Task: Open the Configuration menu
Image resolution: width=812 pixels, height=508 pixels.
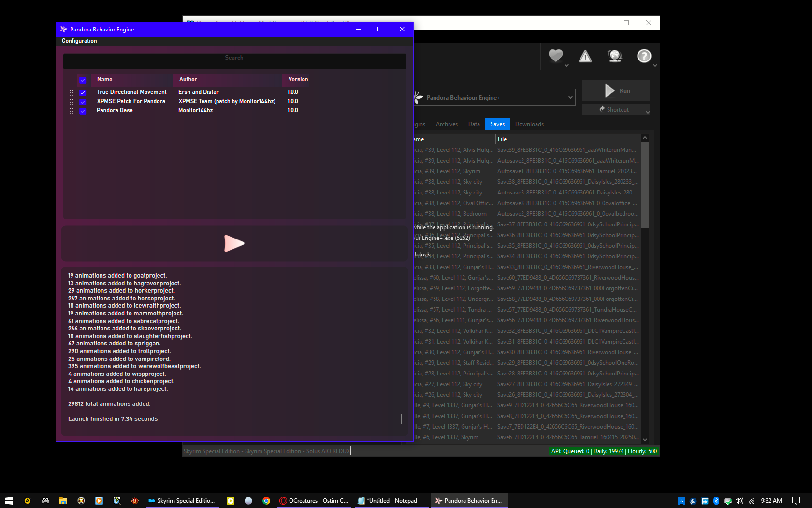Action: (79, 41)
